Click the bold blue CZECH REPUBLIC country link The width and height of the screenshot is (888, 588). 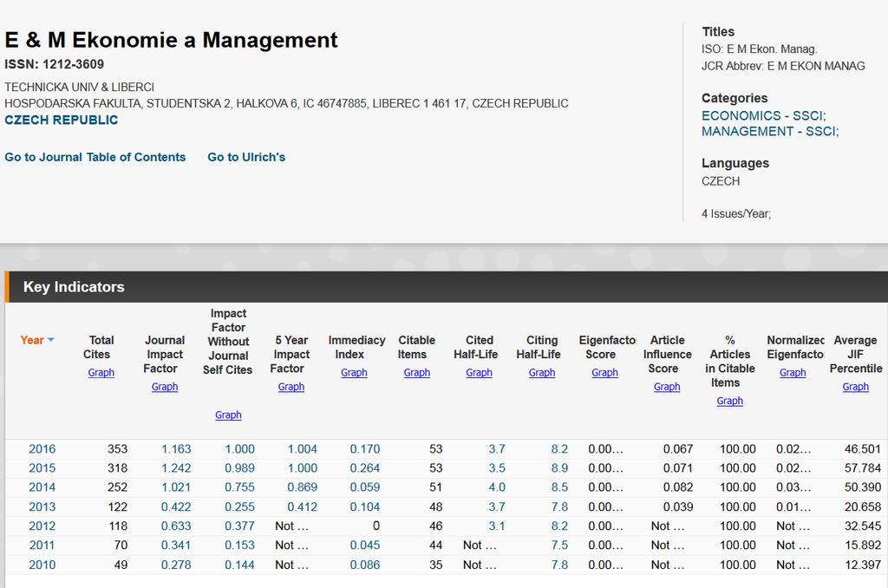pos(62,120)
